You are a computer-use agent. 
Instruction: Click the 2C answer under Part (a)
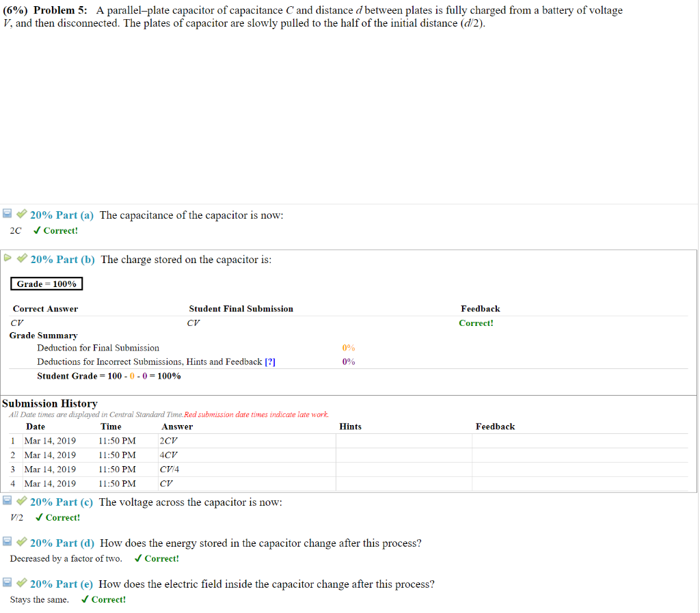[16, 231]
